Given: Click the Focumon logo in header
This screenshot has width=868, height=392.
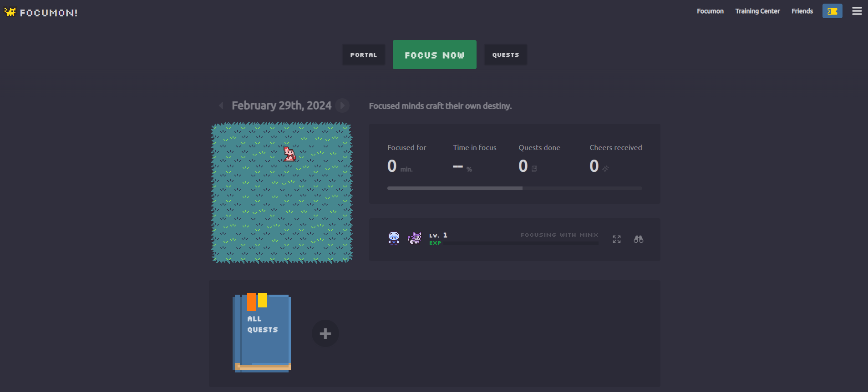Looking at the screenshot, I should click(x=41, y=12).
